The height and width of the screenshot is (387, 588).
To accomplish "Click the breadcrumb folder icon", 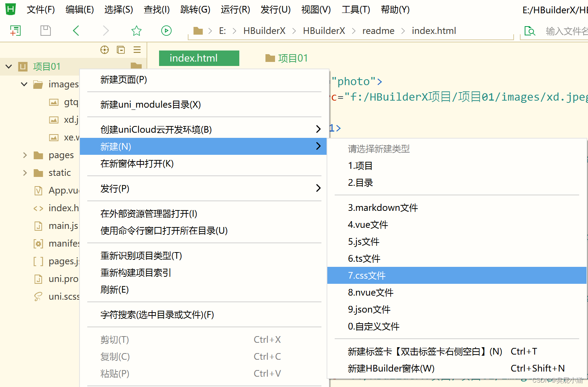I will pyautogui.click(x=198, y=31).
